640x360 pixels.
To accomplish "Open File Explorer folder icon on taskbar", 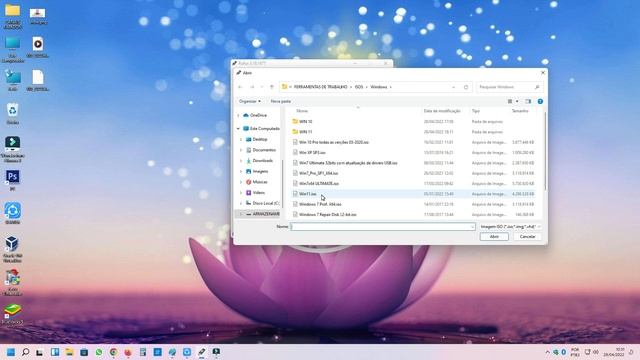I will (x=69, y=352).
